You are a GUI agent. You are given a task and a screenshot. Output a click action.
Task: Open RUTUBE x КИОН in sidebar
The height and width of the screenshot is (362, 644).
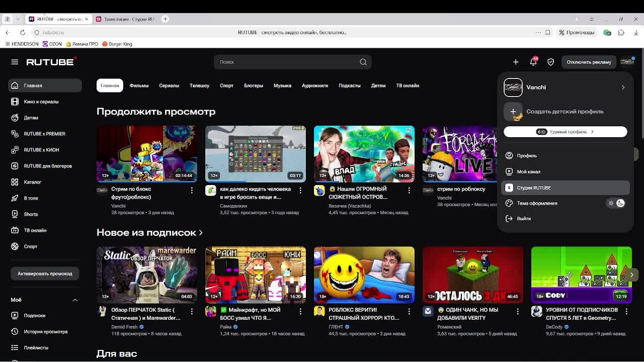[45, 150]
